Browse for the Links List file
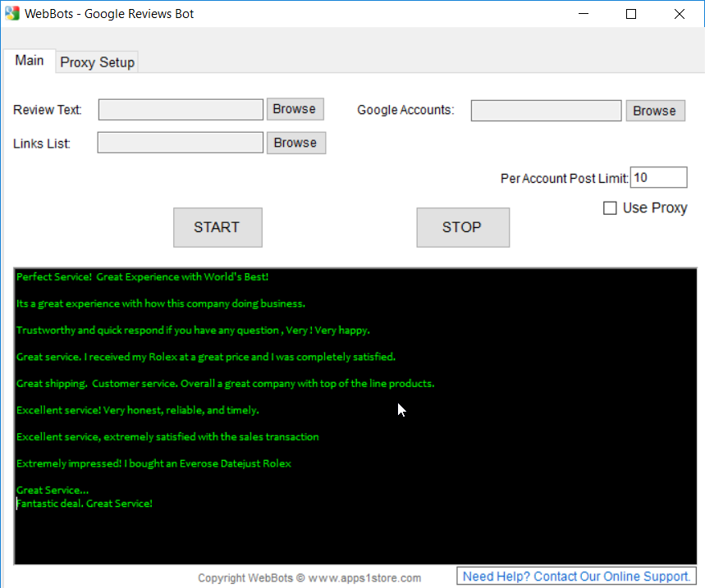The width and height of the screenshot is (705, 588). (295, 143)
